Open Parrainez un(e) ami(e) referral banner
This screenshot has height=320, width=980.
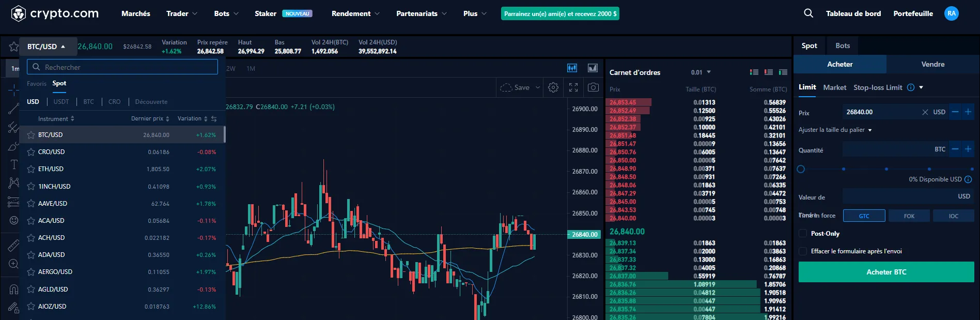point(560,14)
